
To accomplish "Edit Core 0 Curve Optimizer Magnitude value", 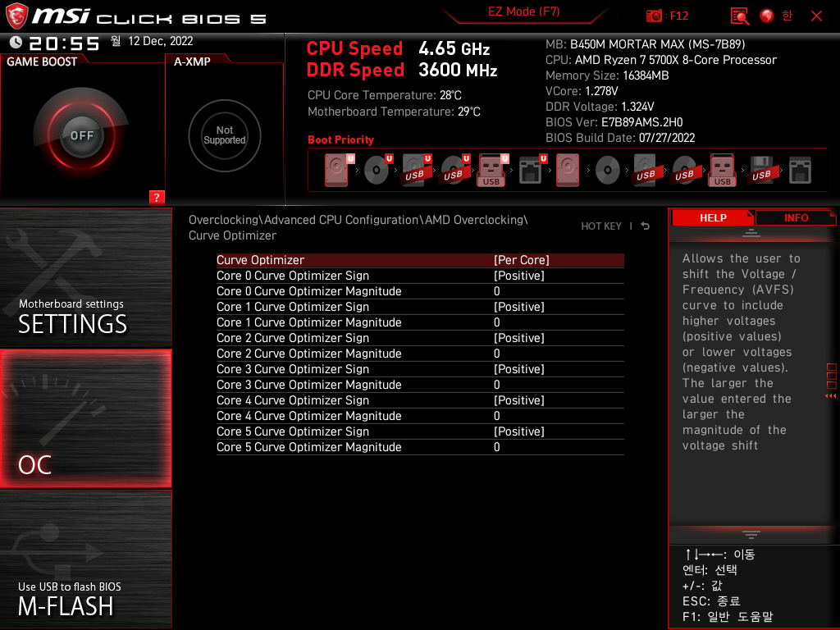I will click(x=496, y=291).
